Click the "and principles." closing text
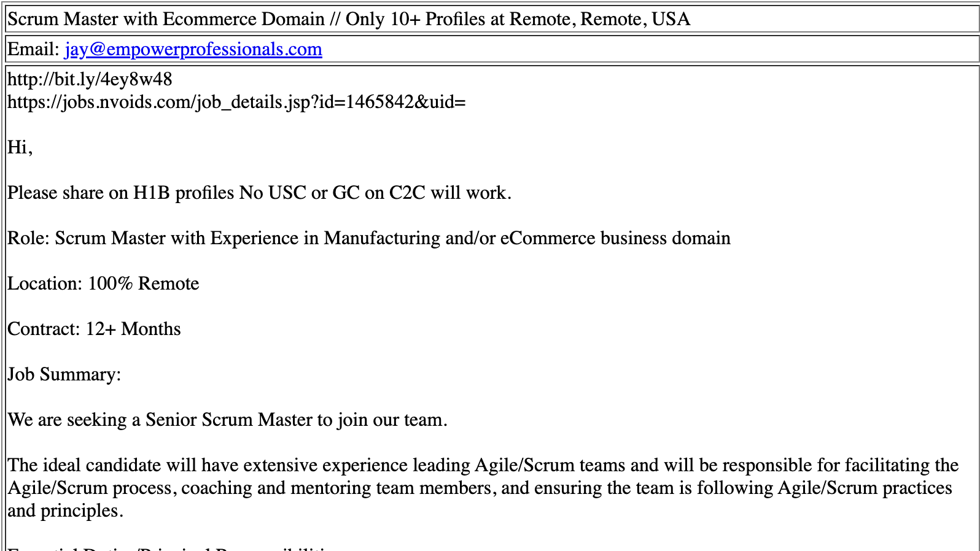This screenshot has height=551, width=980. [66, 511]
